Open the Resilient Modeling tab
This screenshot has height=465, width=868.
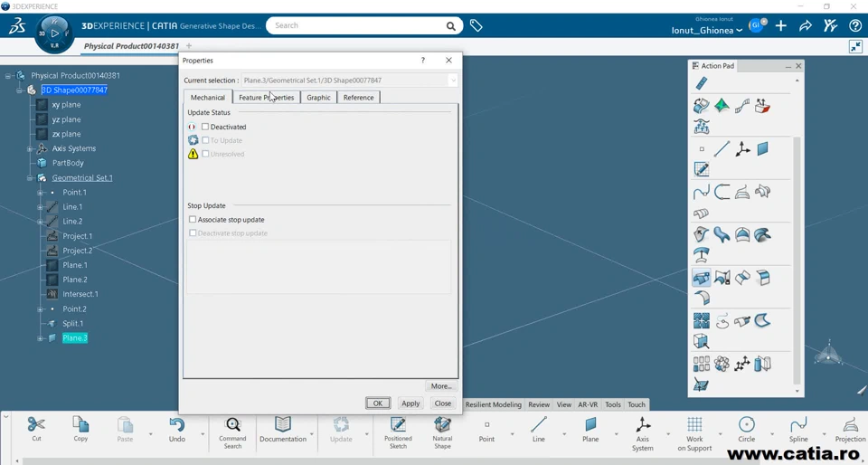494,404
